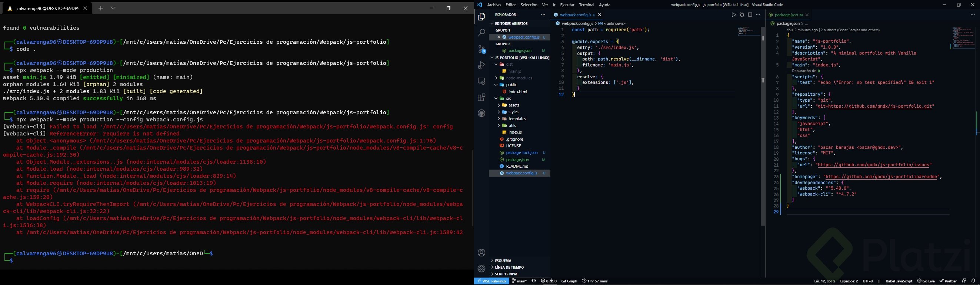The image size is (980, 285).
Task: Open the Terminal menu
Action: point(586,5)
